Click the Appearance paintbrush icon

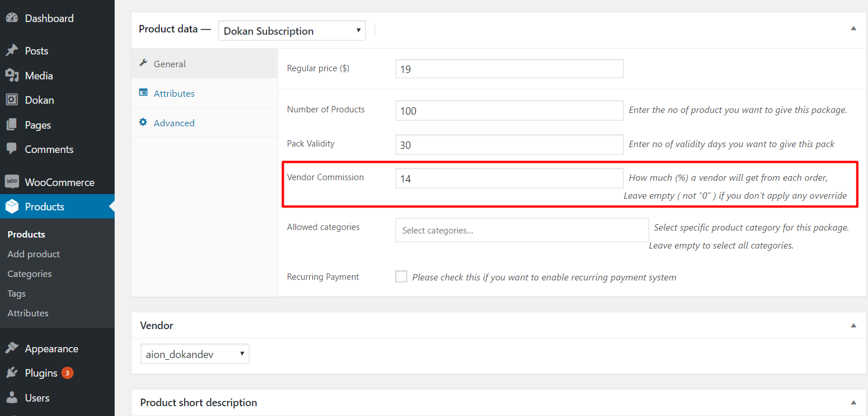pos(12,348)
